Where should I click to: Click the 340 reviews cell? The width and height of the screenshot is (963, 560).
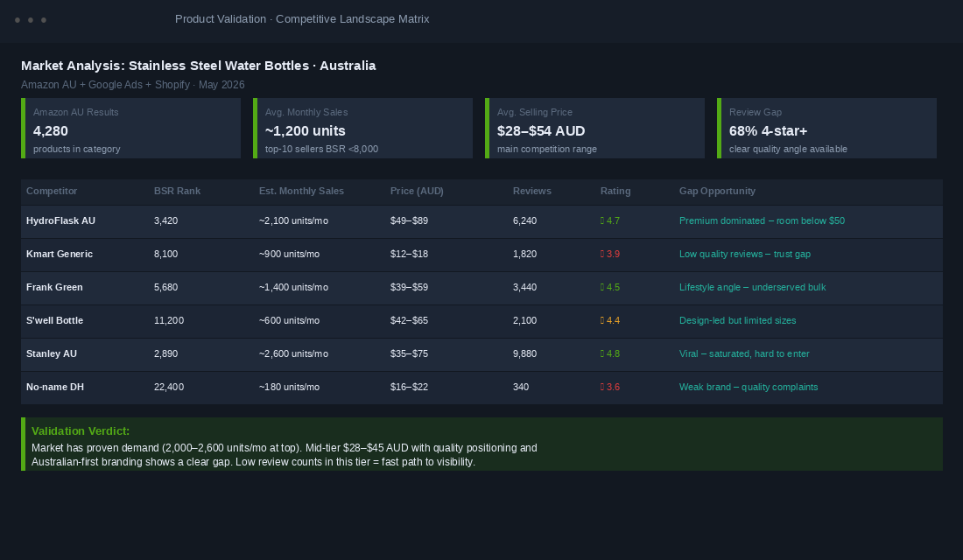521,386
